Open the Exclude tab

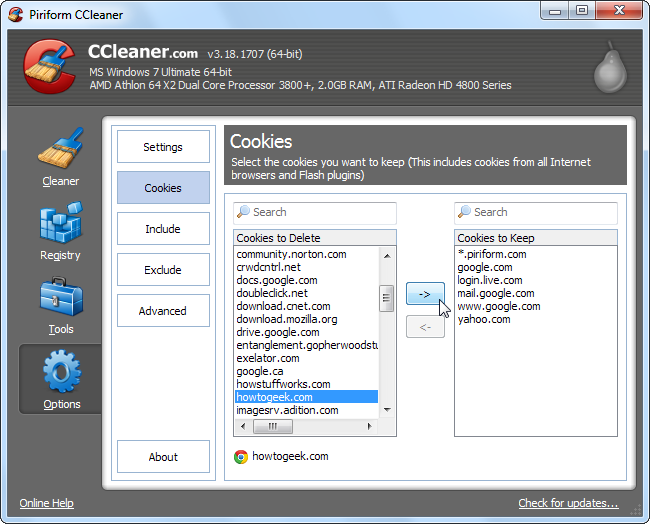click(163, 270)
